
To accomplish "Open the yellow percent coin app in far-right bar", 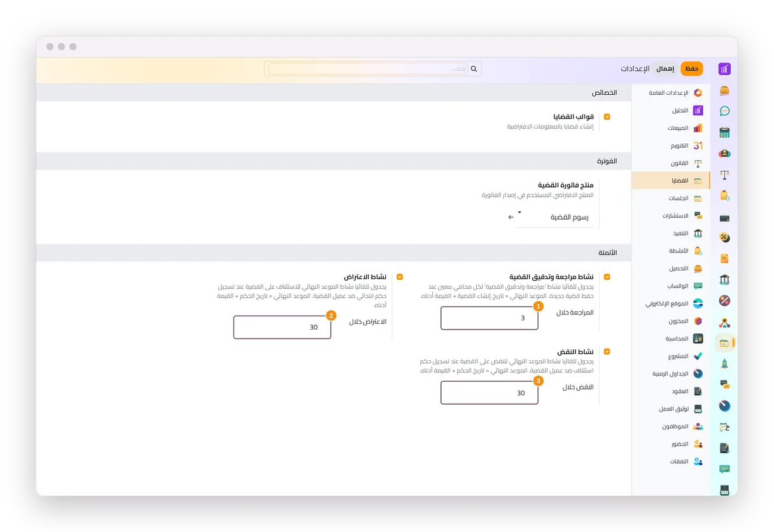I will pos(724,237).
